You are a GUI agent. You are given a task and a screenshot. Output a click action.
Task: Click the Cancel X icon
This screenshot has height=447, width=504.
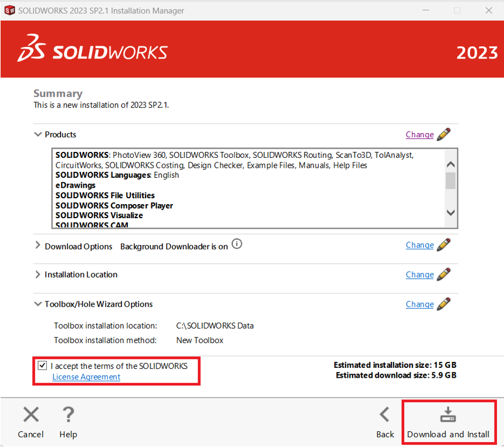[x=31, y=415]
